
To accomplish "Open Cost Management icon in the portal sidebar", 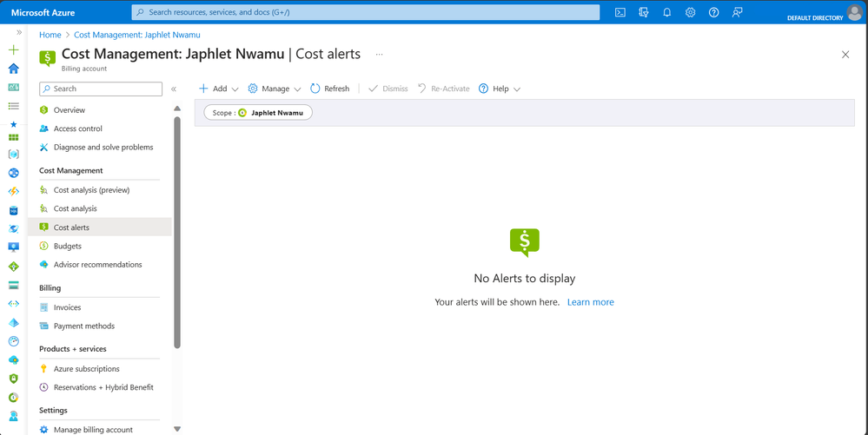I will 14,398.
